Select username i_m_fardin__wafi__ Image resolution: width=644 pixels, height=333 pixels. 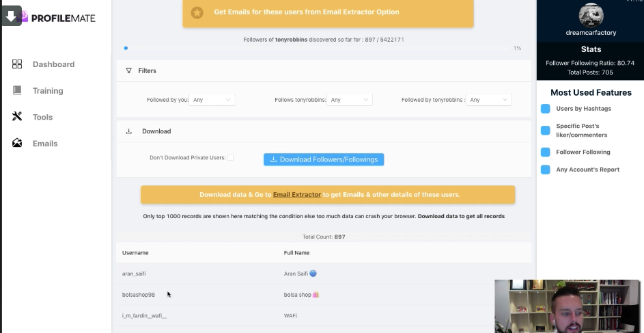(144, 316)
